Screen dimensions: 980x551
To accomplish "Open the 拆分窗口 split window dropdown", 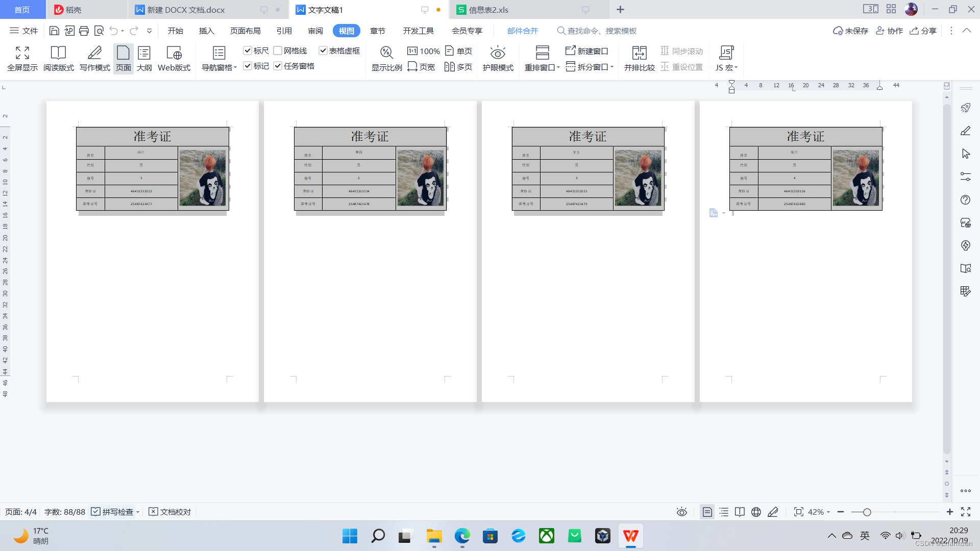I will click(612, 67).
